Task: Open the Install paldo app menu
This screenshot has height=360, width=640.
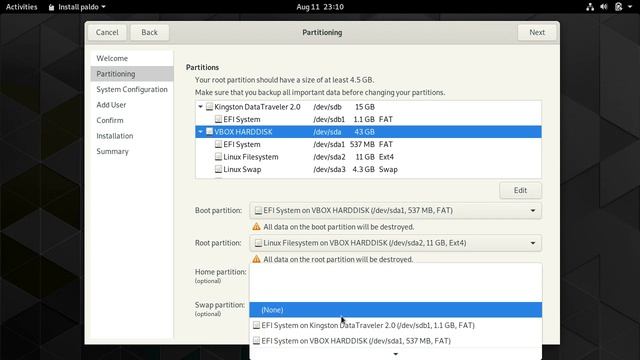Action: (77, 7)
